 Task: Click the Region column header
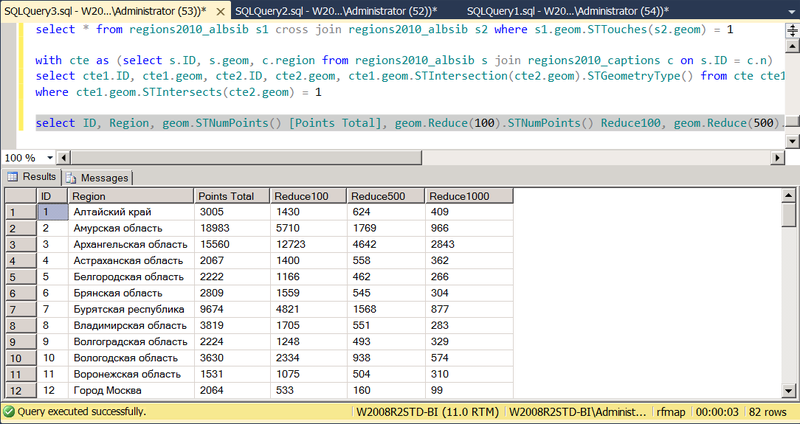130,196
